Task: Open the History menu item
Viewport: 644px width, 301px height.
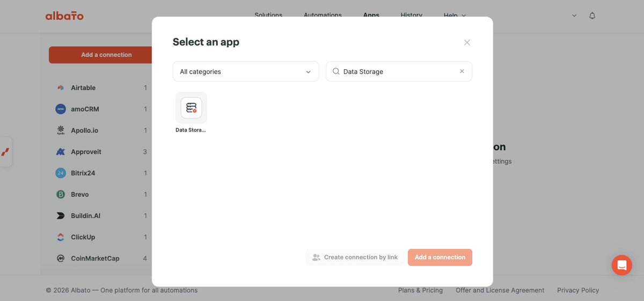Action: 411,16
